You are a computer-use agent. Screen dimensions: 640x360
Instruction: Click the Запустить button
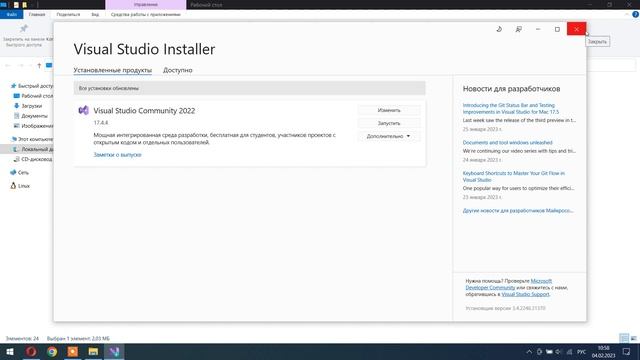[x=389, y=123]
